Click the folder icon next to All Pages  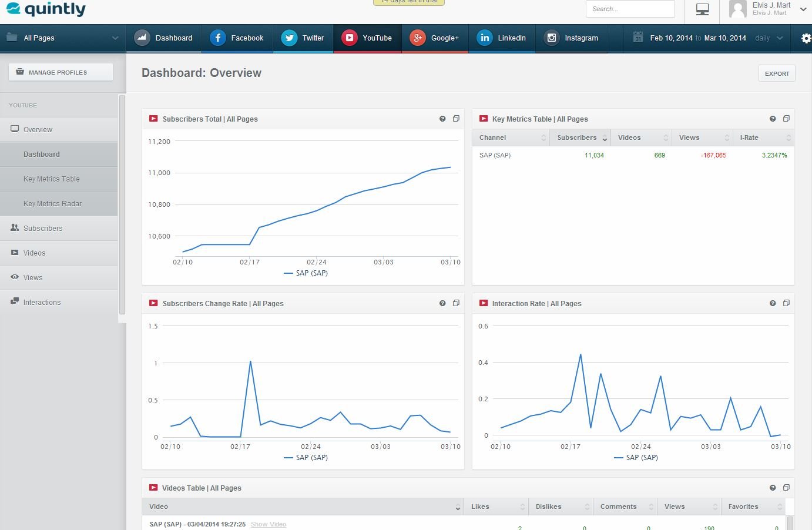coord(12,38)
